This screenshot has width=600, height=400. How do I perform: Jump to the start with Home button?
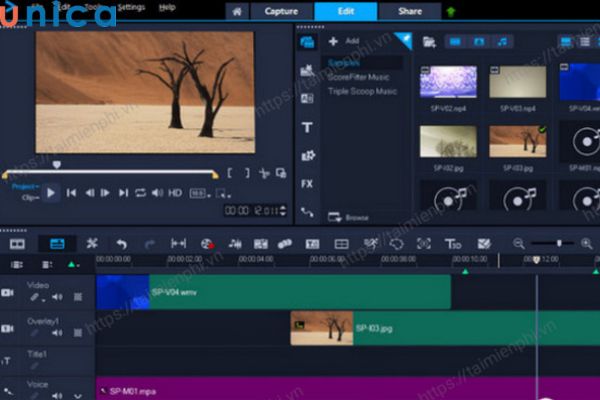tap(71, 193)
